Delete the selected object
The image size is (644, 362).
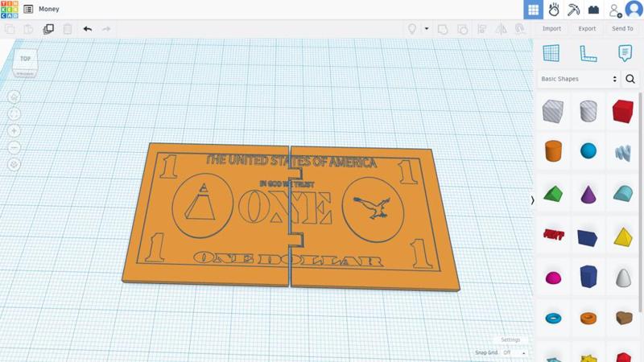click(68, 29)
